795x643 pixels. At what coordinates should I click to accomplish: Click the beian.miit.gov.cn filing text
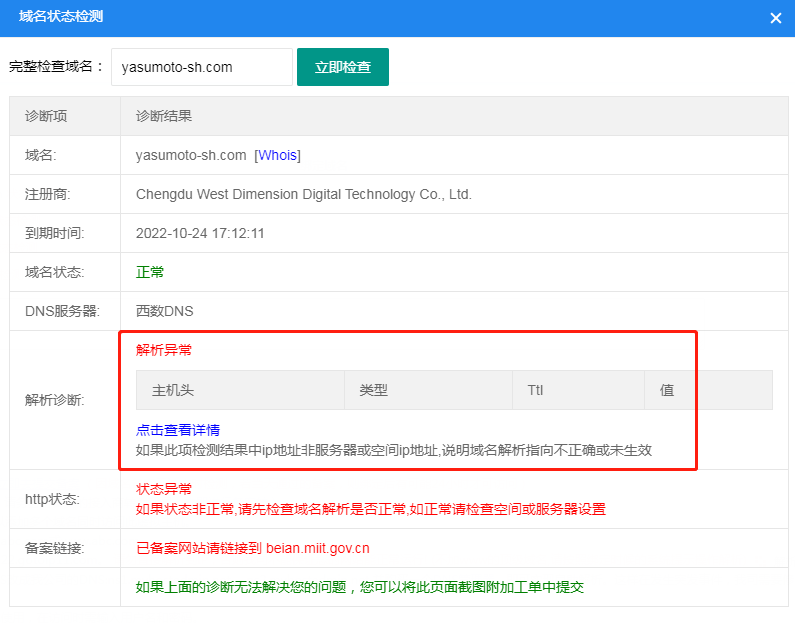click(x=318, y=548)
